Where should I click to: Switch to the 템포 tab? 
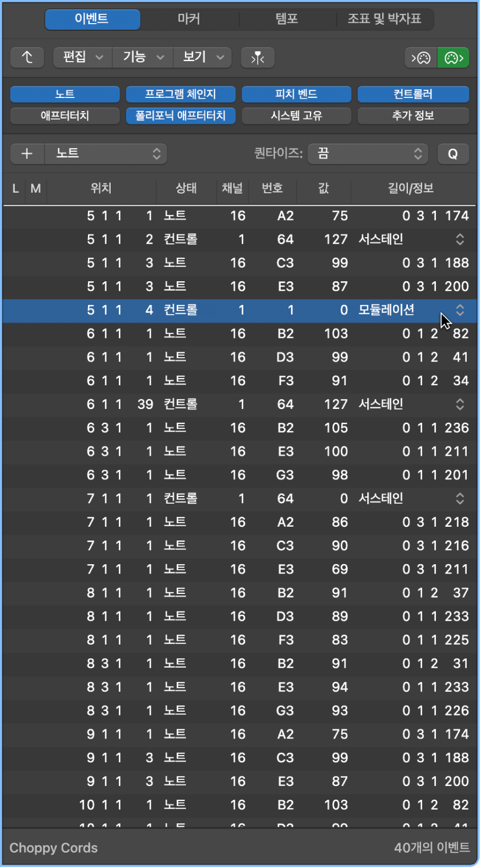(287, 19)
